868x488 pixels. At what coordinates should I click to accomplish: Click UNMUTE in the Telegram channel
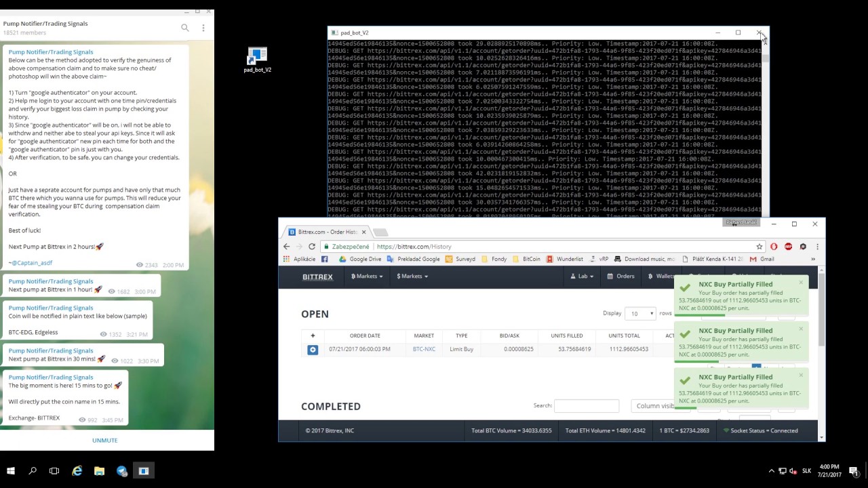105,441
